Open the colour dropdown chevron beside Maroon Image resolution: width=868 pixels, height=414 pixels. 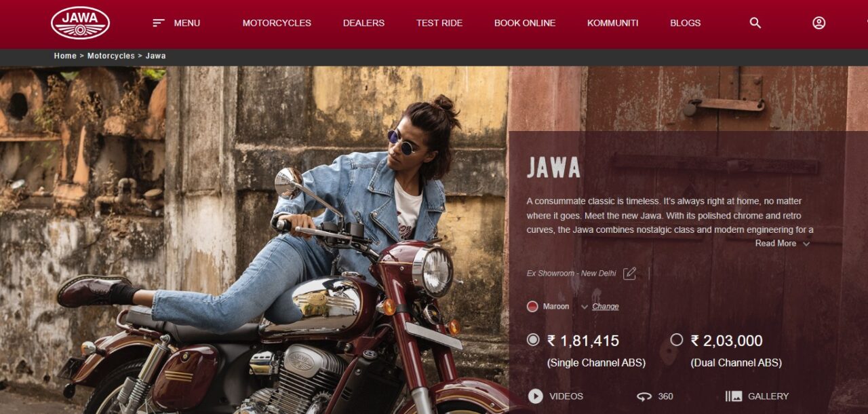pos(584,307)
